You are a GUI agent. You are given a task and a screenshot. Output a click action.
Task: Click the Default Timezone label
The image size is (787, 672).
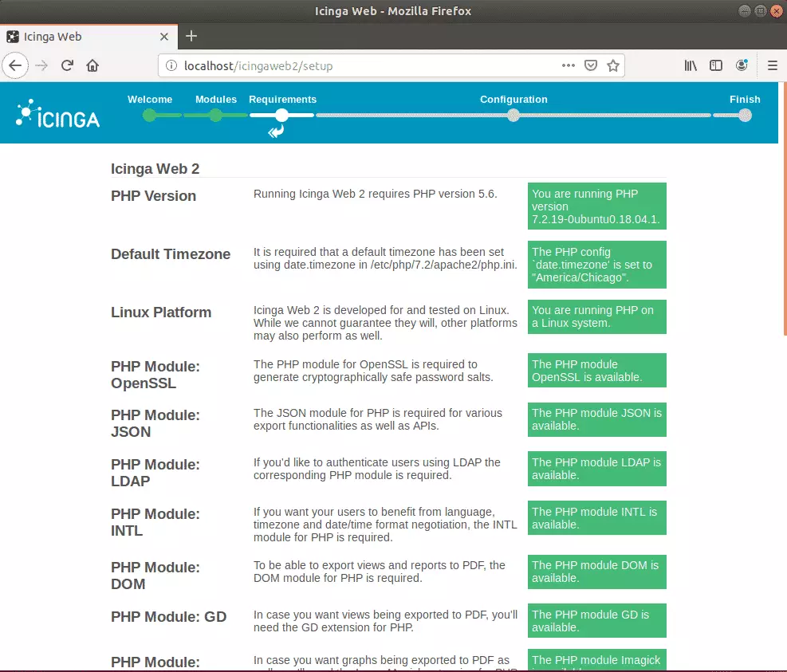[x=171, y=254]
